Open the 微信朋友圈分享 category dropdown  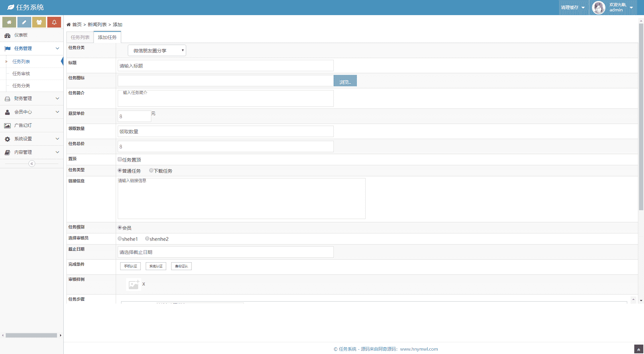[157, 50]
